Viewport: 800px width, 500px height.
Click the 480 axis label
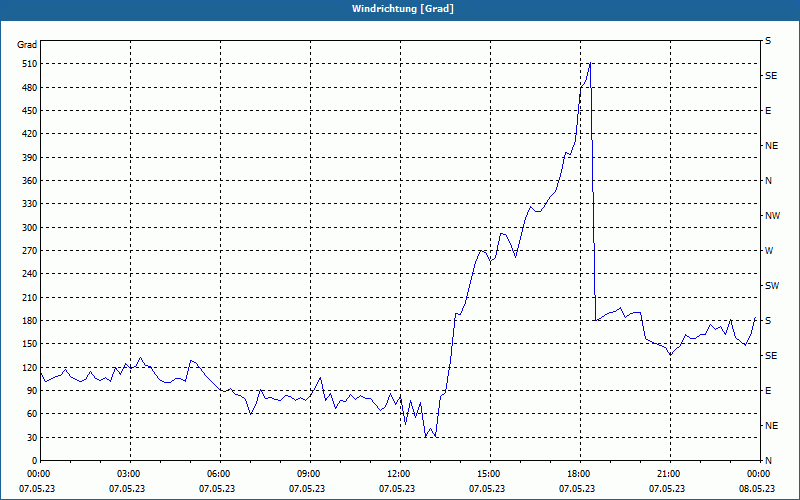point(30,87)
